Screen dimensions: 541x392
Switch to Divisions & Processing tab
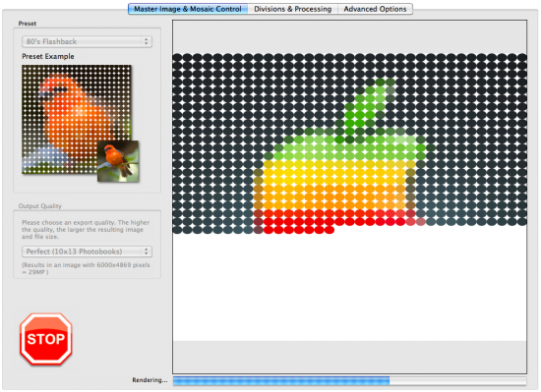pyautogui.click(x=292, y=9)
